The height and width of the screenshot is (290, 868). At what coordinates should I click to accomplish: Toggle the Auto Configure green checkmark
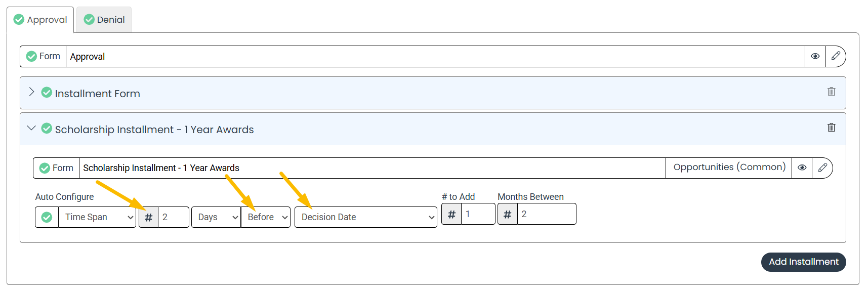point(47,217)
